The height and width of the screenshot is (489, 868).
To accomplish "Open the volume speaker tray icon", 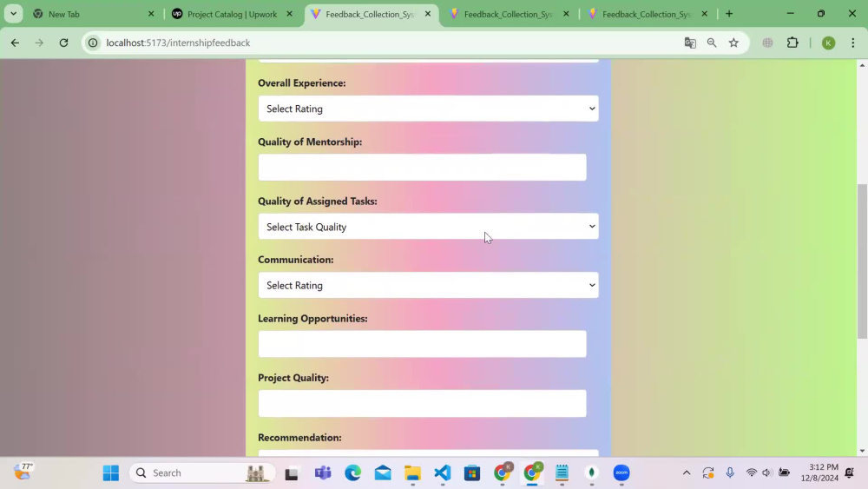I will (766, 473).
